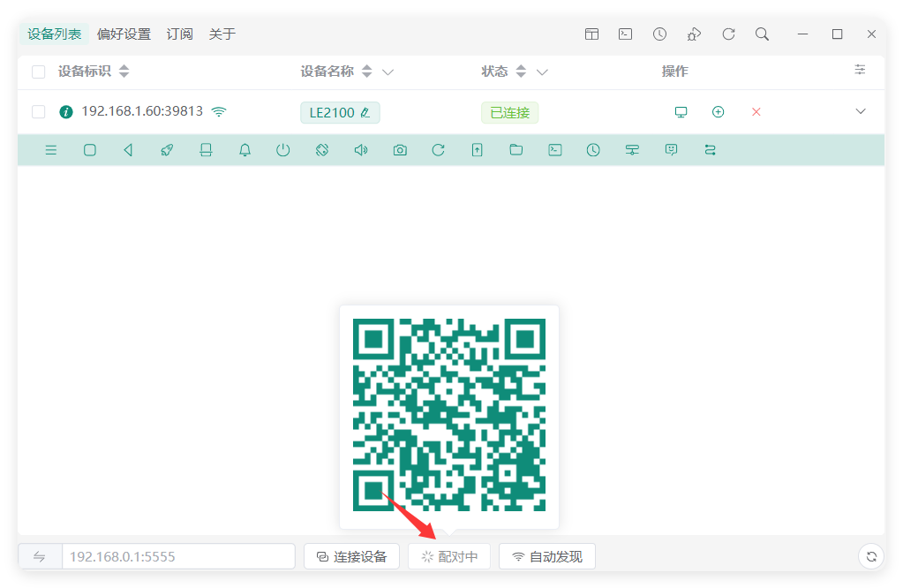Click the refresh icon in the title bar
The image size is (903, 588).
pyautogui.click(x=728, y=34)
